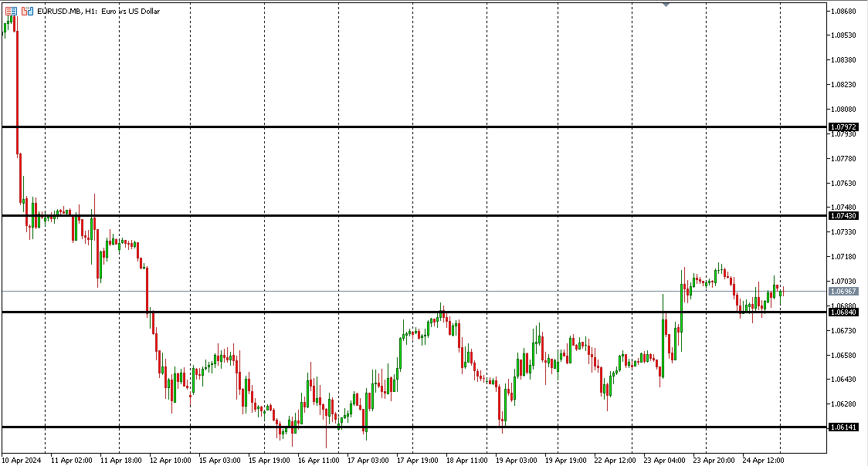This screenshot has width=868, height=466.
Task: Click the 19 Apr 19:00 time label
Action: (x=566, y=460)
